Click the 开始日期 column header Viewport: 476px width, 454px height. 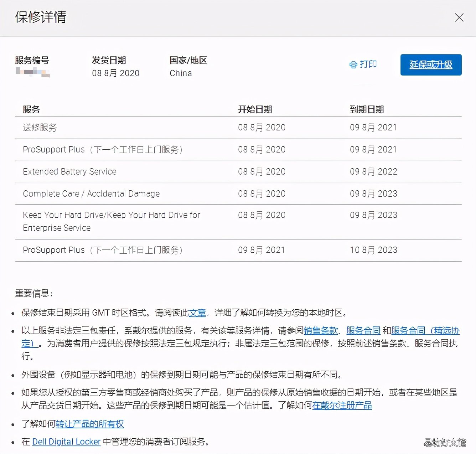pyautogui.click(x=255, y=109)
